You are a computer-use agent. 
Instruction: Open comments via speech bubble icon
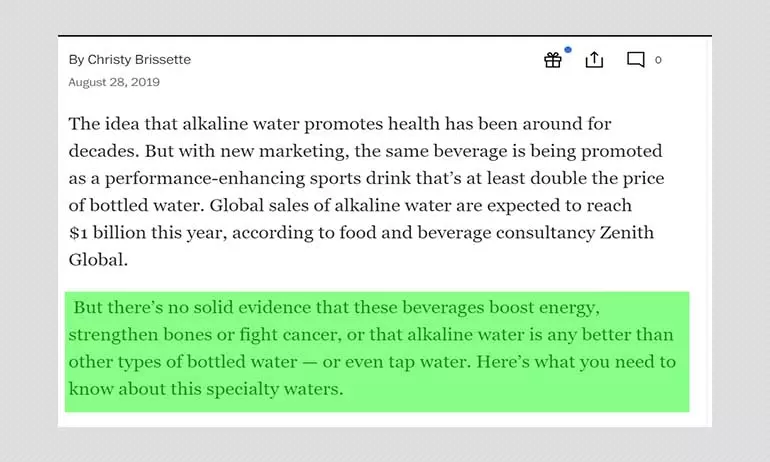pos(635,59)
